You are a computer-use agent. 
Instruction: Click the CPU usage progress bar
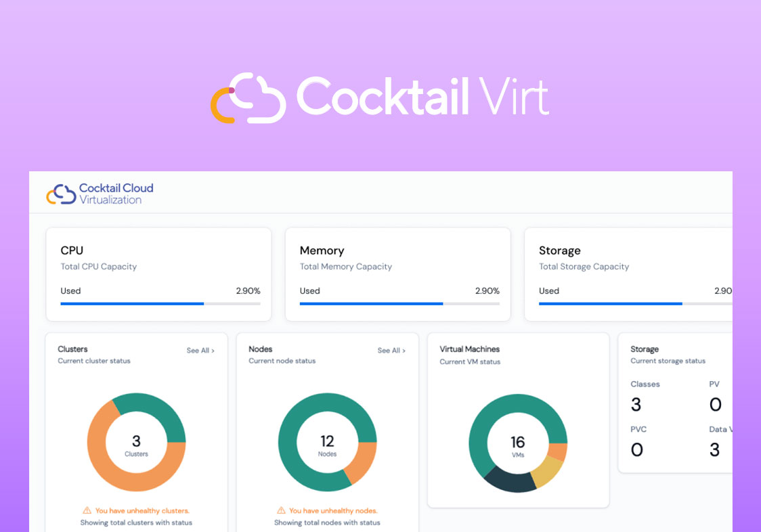(x=160, y=304)
